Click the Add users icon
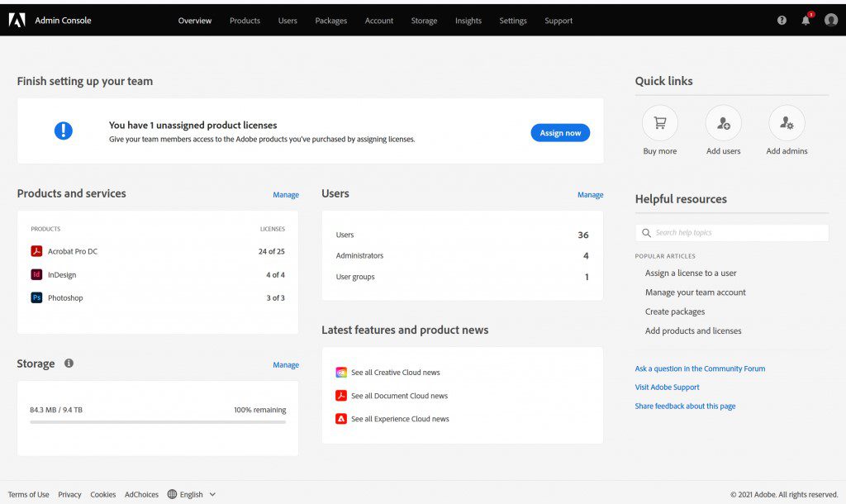Viewport: 846px width, 504px height. point(723,122)
